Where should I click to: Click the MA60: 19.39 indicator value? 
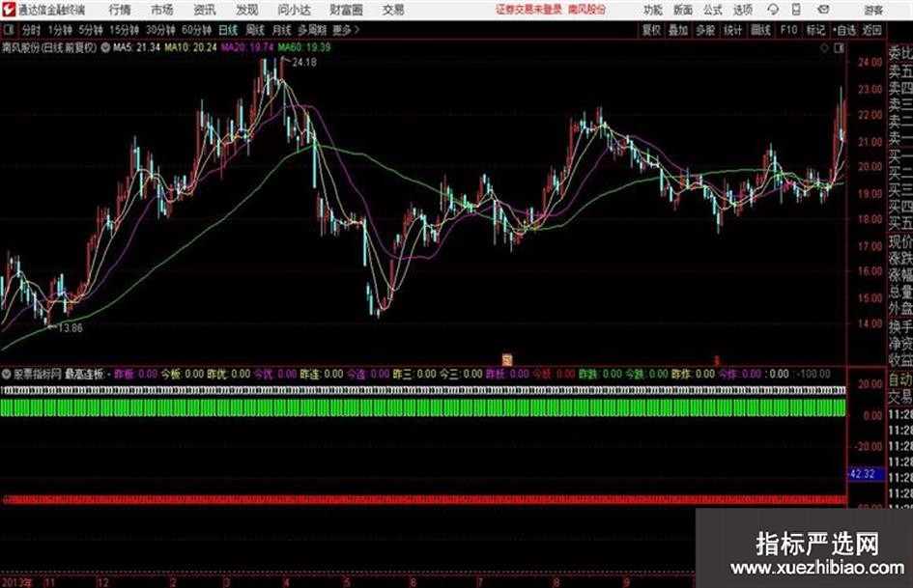[x=304, y=47]
